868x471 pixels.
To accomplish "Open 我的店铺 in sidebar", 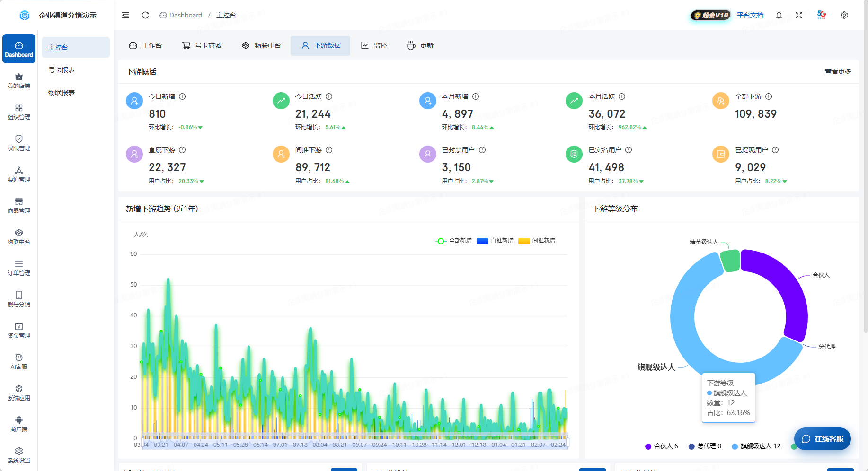I will click(x=19, y=81).
